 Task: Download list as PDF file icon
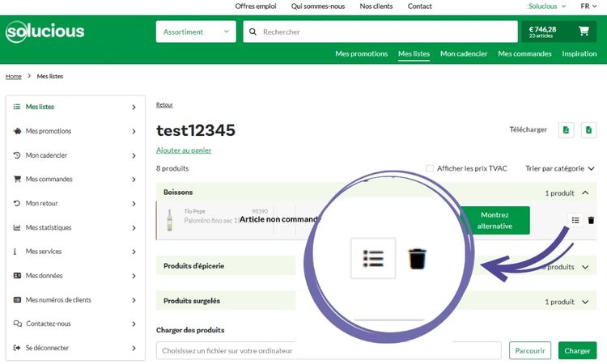pos(567,129)
